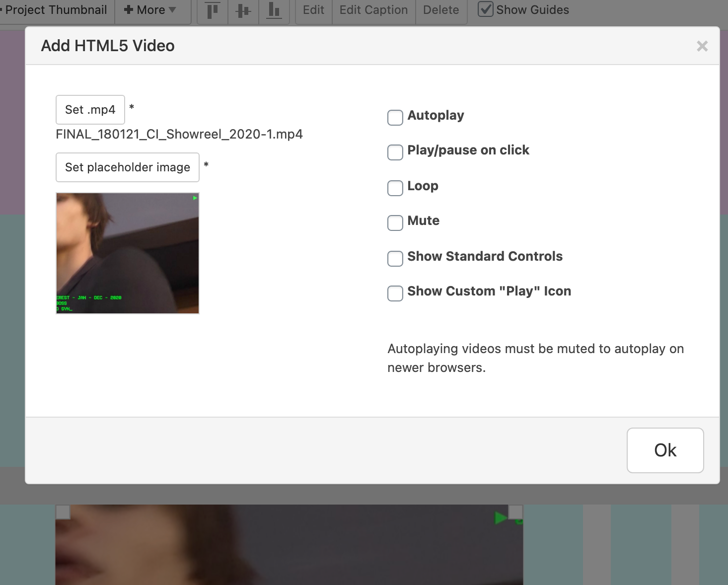Select the align-top toolbar icon
Image resolution: width=728 pixels, height=585 pixels.
coord(212,10)
